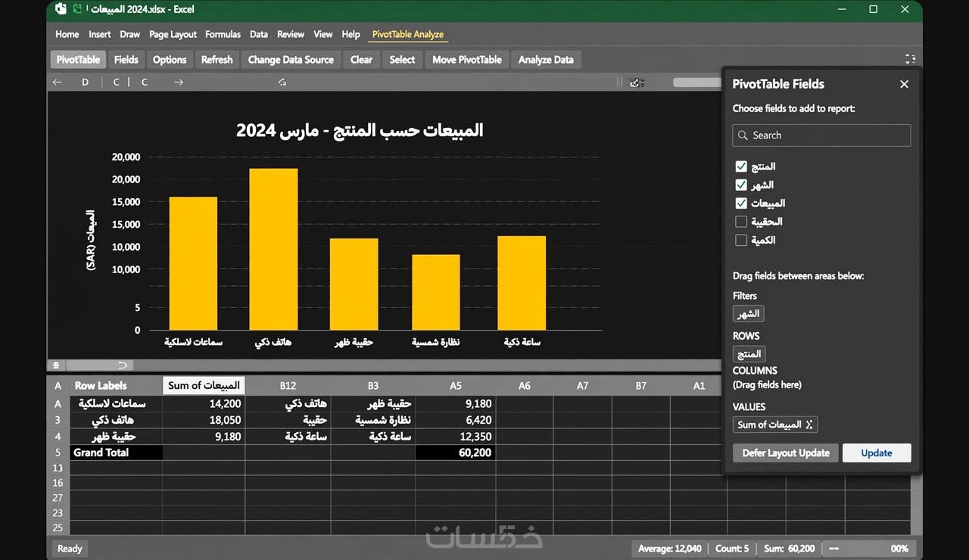Click the search magnifier icon in fields pane
This screenshot has width=969, height=560.
tap(743, 135)
